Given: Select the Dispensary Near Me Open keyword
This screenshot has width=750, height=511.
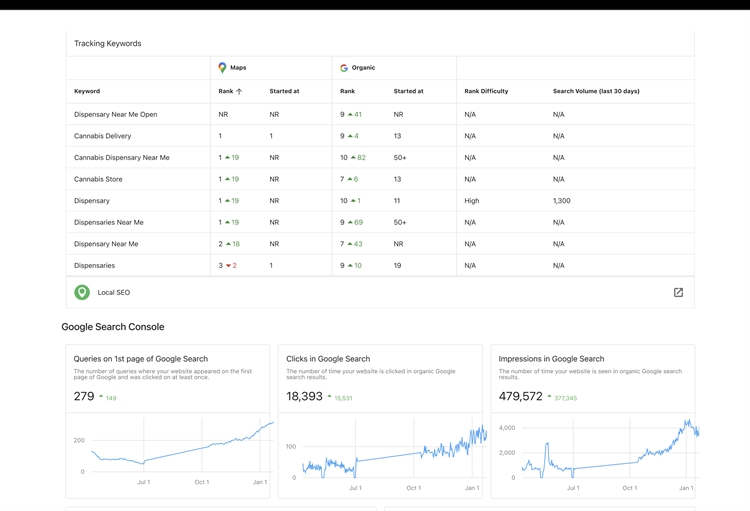Looking at the screenshot, I should (115, 114).
